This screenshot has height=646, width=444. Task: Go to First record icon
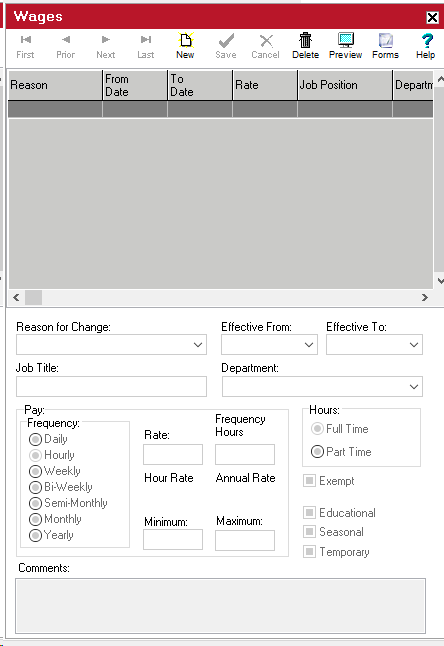tap(26, 40)
